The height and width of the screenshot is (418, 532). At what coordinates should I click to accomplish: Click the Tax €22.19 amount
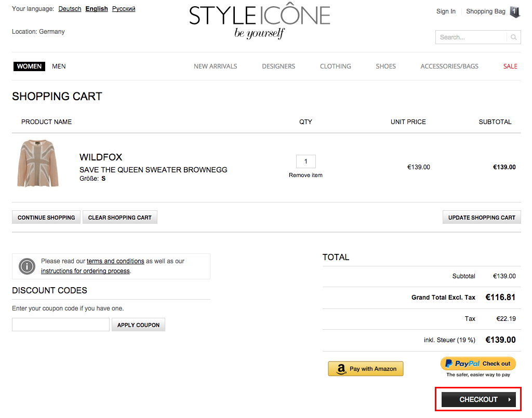coord(506,319)
